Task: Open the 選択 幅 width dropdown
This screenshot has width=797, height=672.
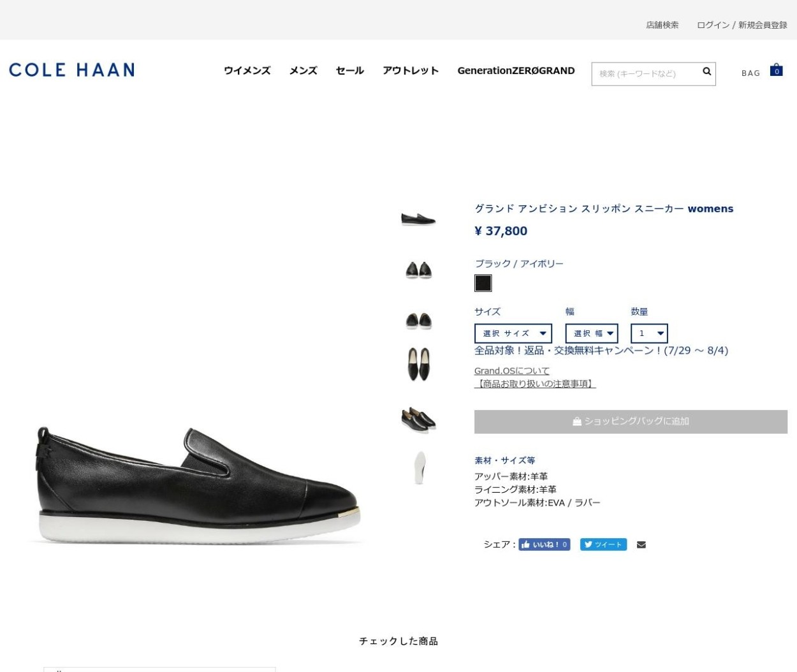Action: 592,333
